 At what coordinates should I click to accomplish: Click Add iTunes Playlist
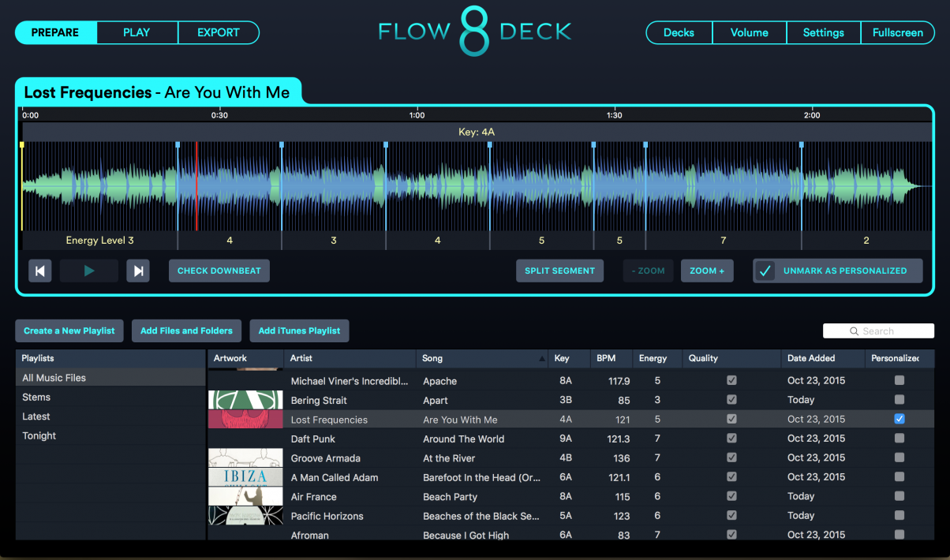(299, 330)
